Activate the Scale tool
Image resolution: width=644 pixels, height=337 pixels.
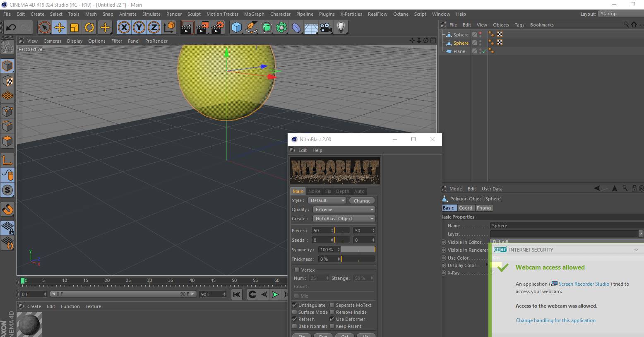74,28
